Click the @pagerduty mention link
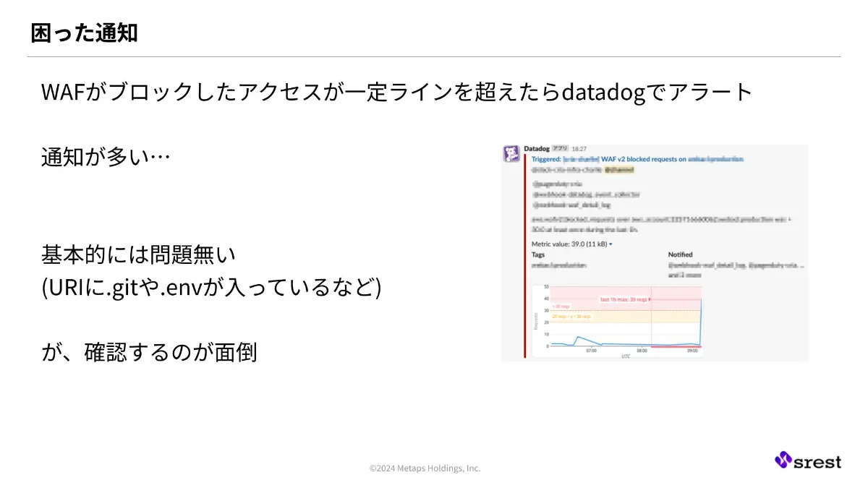Viewport: 868px width, 488px height. [x=558, y=184]
